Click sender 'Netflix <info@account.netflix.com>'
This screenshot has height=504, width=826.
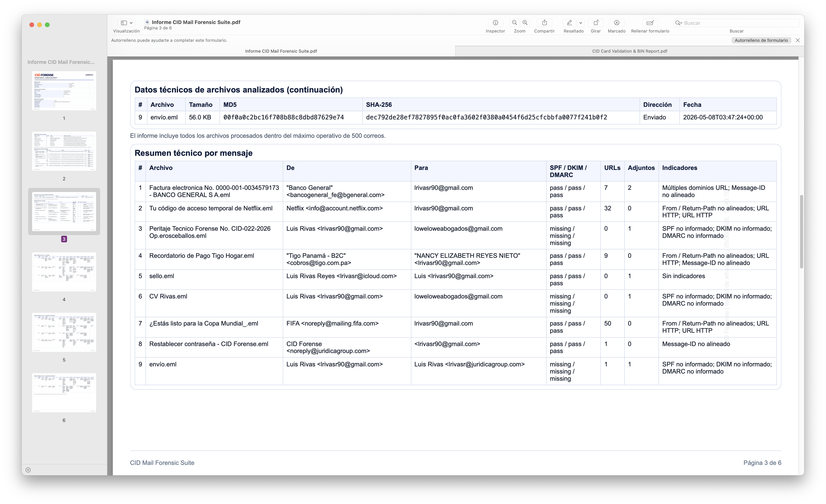[x=335, y=208]
